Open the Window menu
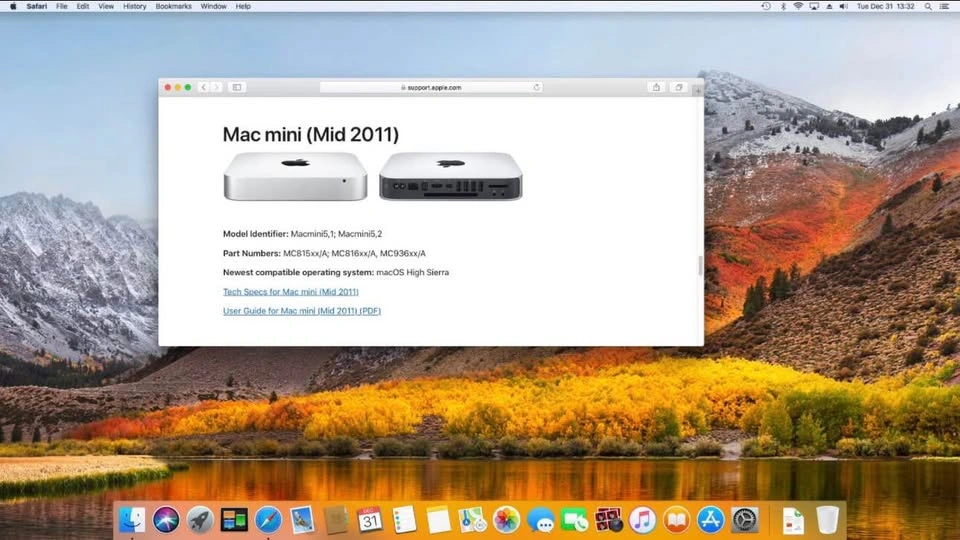Screen dimensions: 960x540 pos(214,6)
